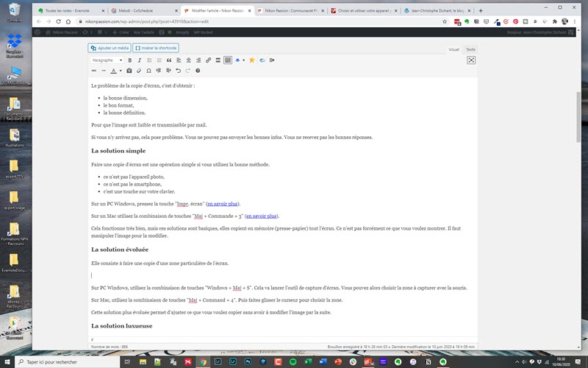Open WP Rocket admin bar menu
Image resolution: width=588 pixels, height=368 pixels.
[x=204, y=32]
